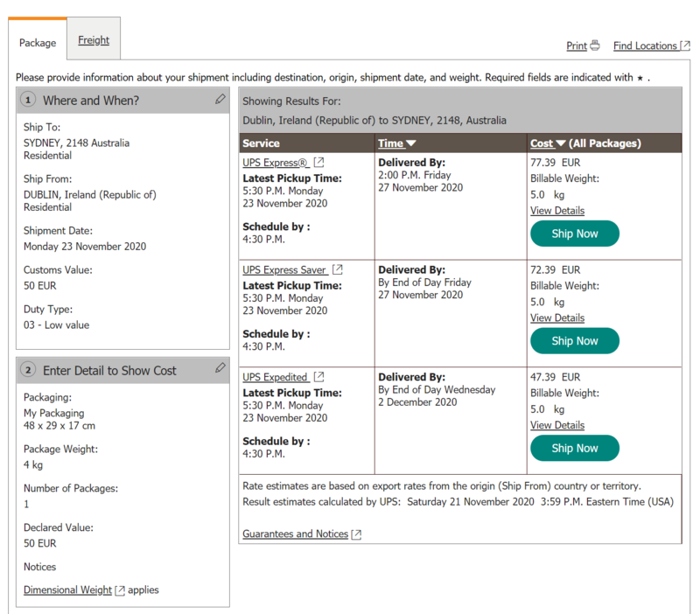
Task: Click the Enter Detail to Show Cost heading
Action: coord(109,370)
